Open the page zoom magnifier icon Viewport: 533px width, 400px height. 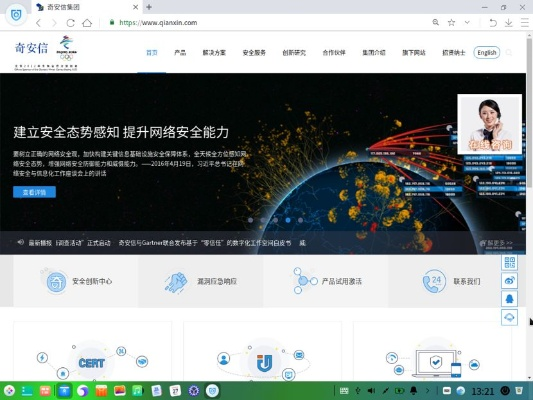tap(435, 22)
